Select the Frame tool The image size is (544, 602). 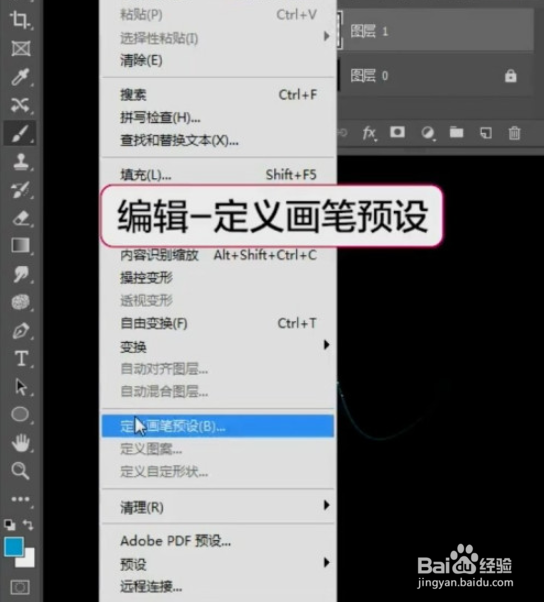tap(20, 48)
